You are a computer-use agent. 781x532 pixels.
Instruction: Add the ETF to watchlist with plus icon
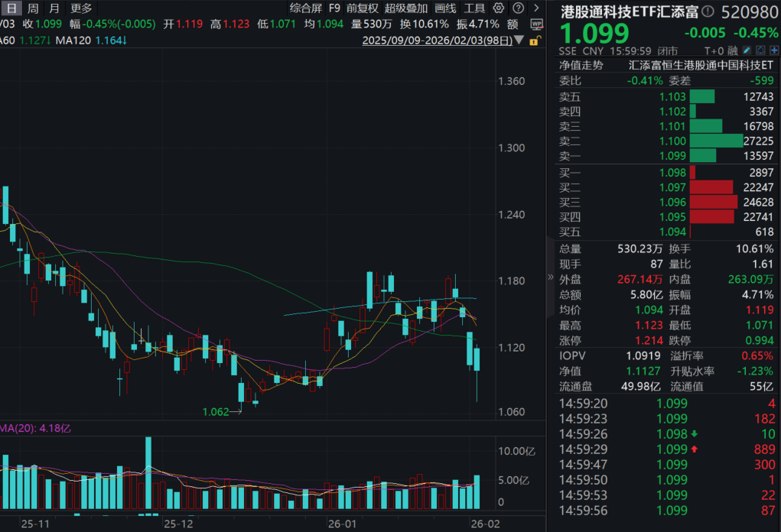point(773,50)
